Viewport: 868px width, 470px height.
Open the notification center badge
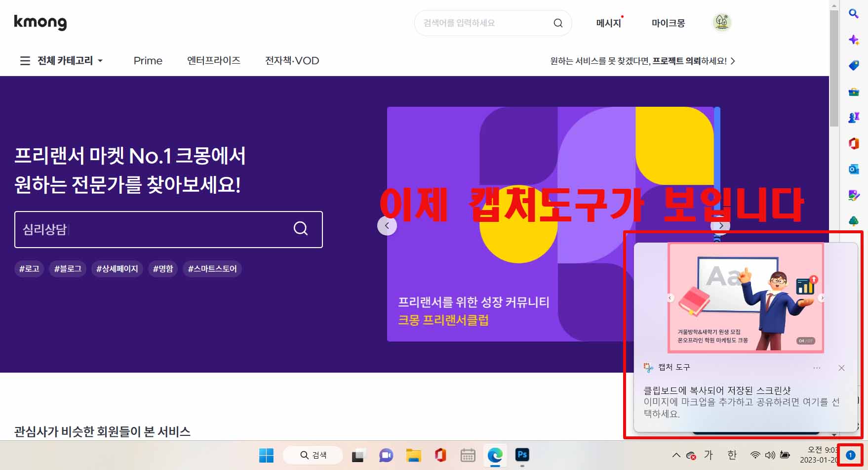(850, 455)
